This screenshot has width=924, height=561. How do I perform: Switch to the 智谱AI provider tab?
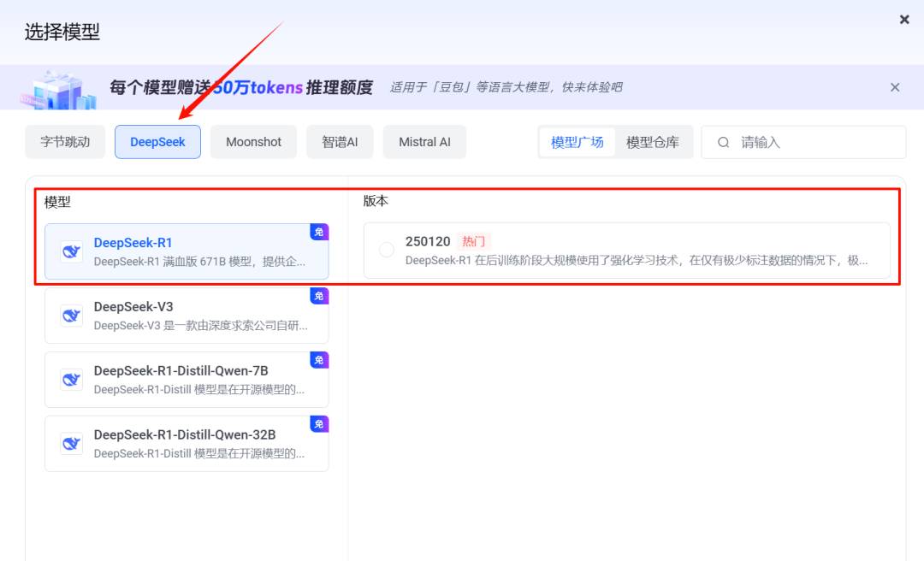click(x=340, y=142)
